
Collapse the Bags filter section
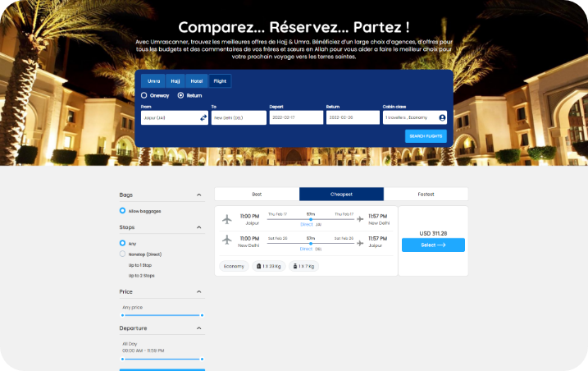coord(198,195)
